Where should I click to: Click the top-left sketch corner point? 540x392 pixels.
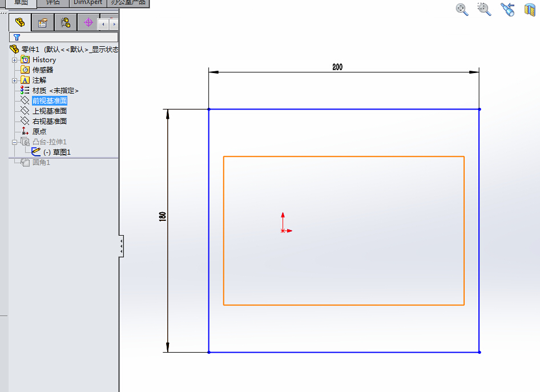pyautogui.click(x=209, y=110)
